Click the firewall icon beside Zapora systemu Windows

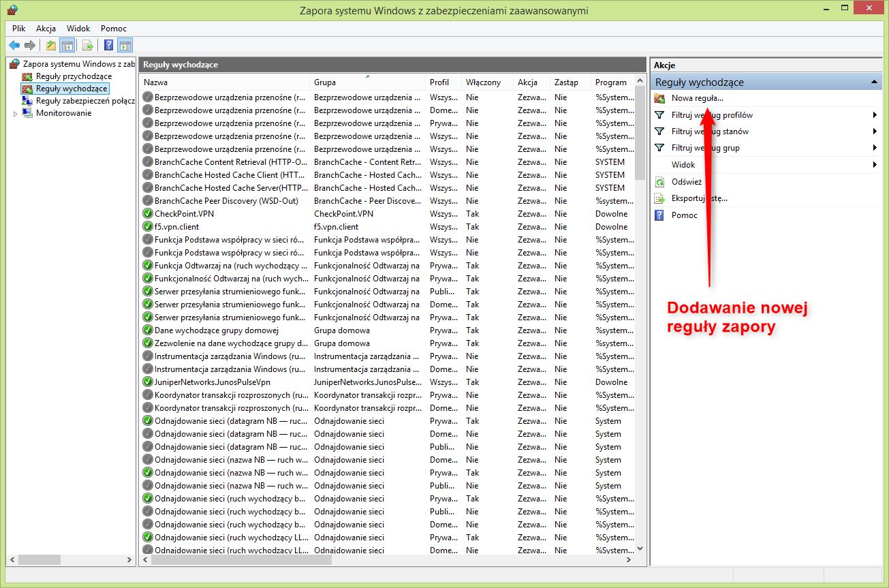(14, 63)
